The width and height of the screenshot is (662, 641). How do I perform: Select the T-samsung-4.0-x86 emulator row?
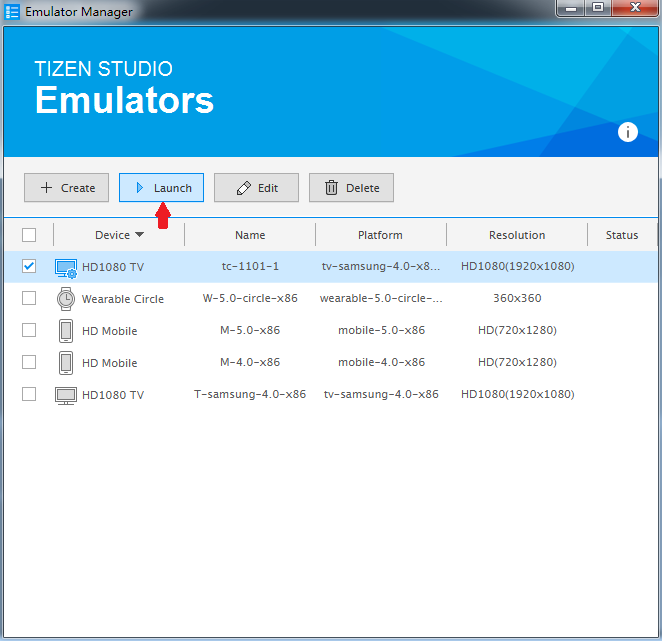[x=250, y=395]
